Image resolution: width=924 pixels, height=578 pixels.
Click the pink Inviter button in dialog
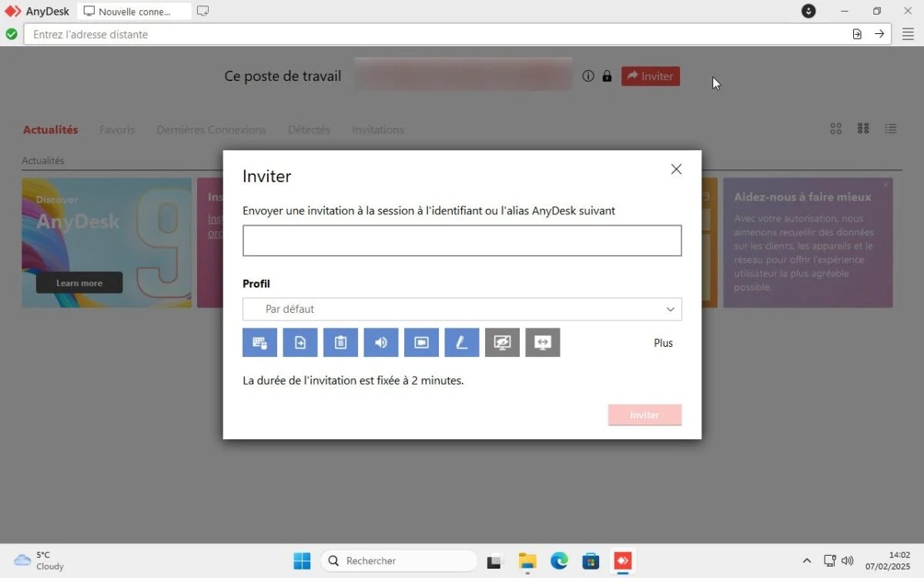click(x=644, y=415)
